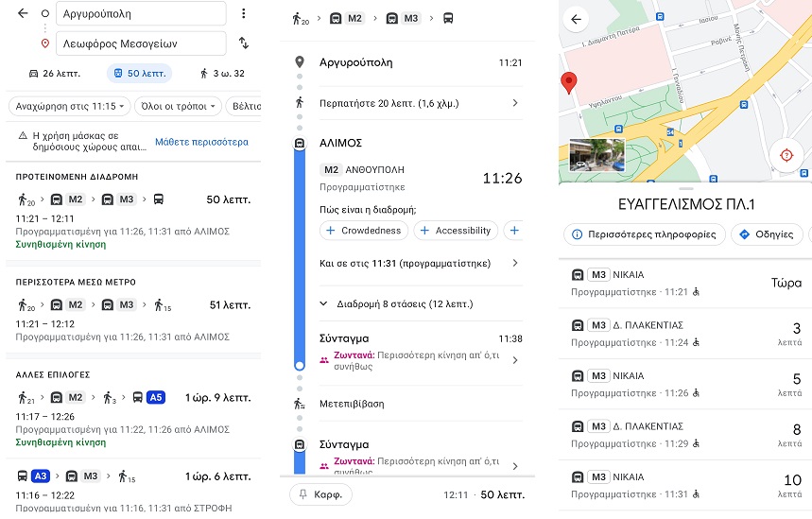The width and height of the screenshot is (812, 519).
Task: Click the M2 ΑΝΘΟΥΠΟΛΗ line label
Action: click(362, 170)
